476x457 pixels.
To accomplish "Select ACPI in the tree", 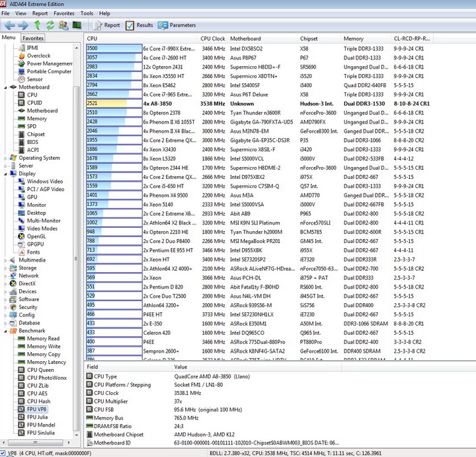I will click(33, 150).
